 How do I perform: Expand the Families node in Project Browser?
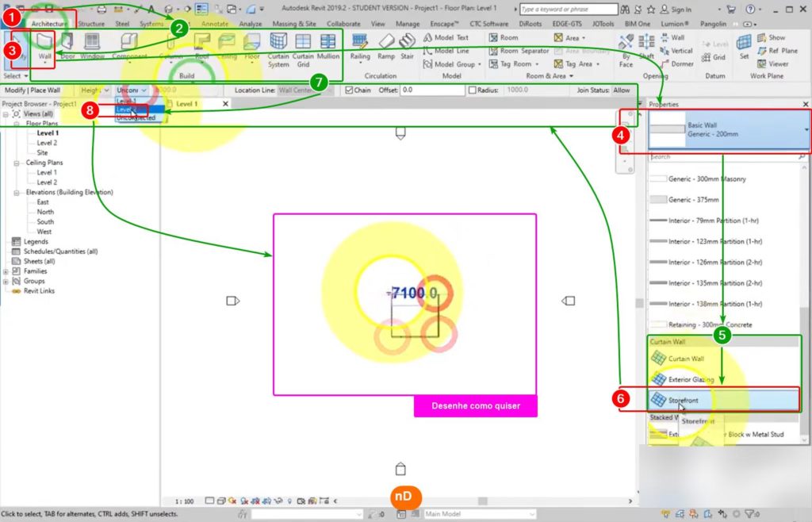[x=6, y=271]
